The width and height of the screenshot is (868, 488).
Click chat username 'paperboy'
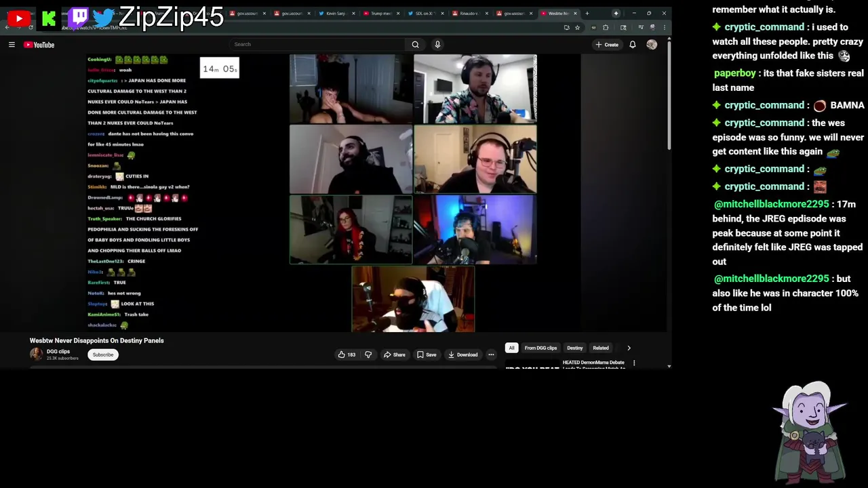coord(735,73)
